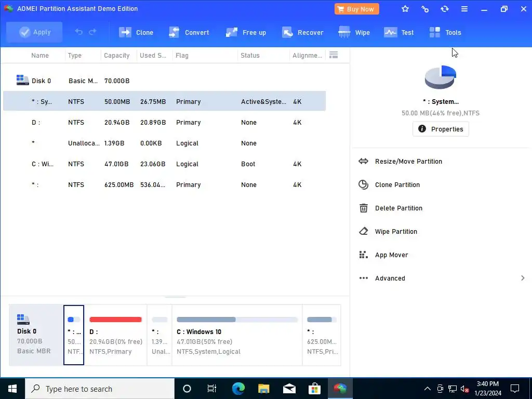Viewport: 532px width, 399px height.
Task: Select the unallocated 1.39GB block in disk map
Action: [159, 335]
